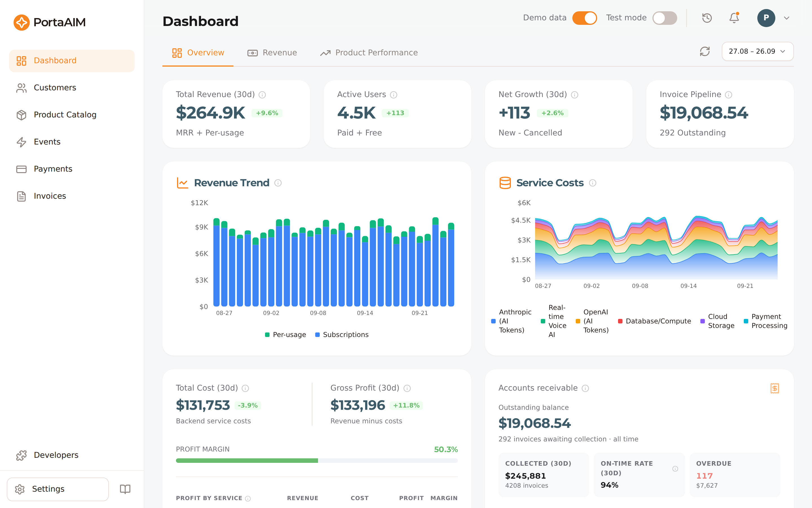Click the refresh data icon
Image resolution: width=812 pixels, height=508 pixels.
point(705,51)
